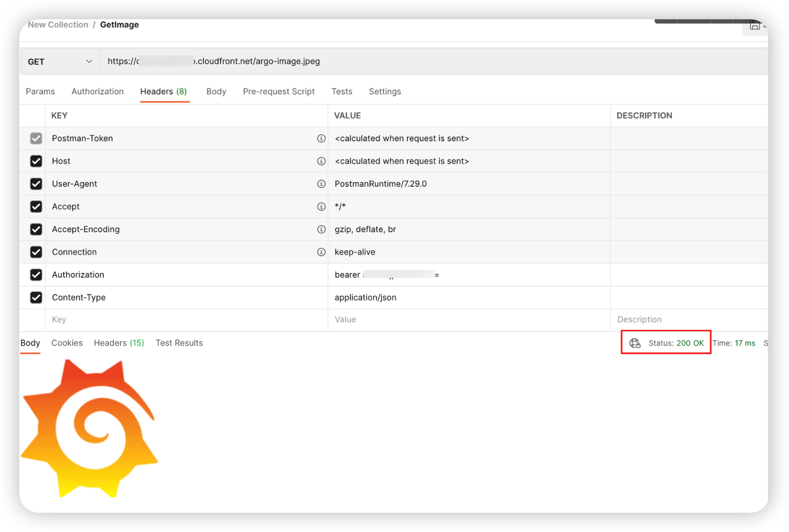Click the info icon in the Connection row

(x=321, y=252)
